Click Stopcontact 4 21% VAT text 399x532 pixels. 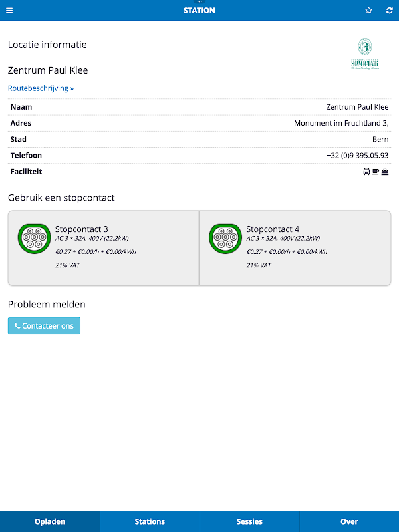tap(259, 265)
